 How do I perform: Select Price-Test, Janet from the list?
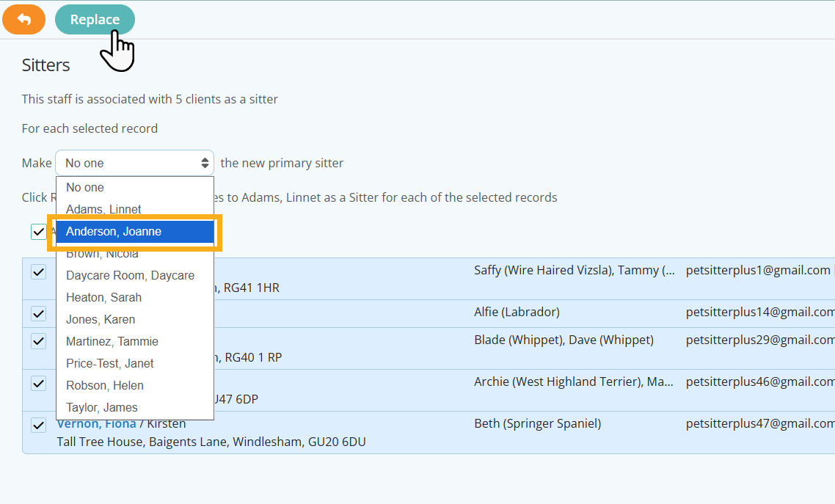109,363
